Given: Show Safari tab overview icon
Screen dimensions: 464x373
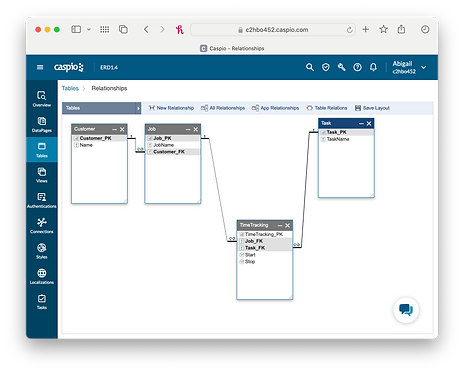Looking at the screenshot, I should click(123, 29).
